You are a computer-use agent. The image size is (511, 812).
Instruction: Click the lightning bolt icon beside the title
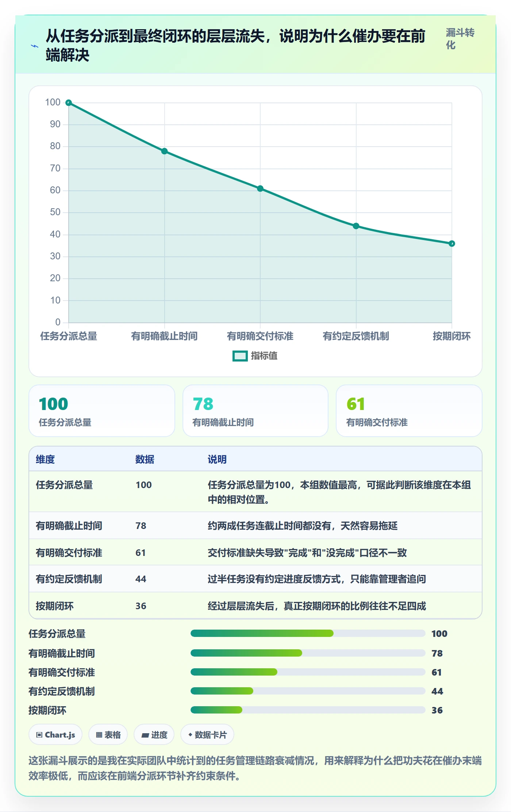pos(35,46)
